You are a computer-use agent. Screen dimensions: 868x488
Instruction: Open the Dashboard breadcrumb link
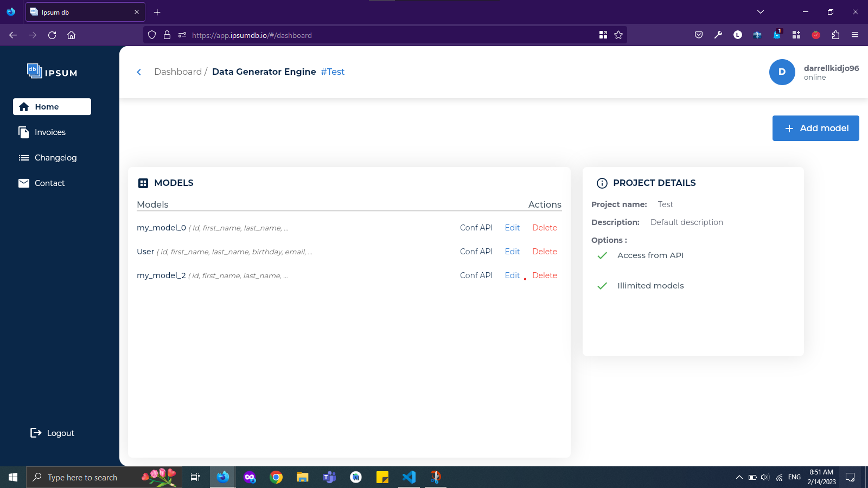click(178, 72)
